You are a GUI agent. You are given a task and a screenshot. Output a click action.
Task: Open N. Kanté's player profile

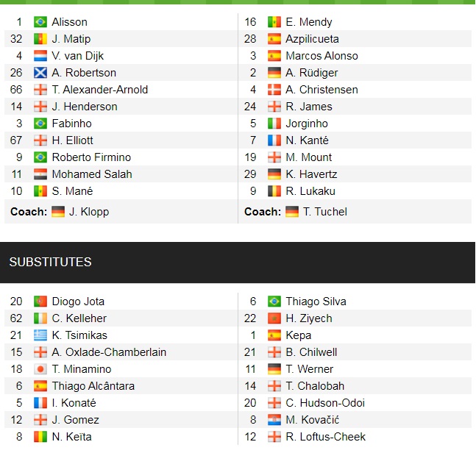click(307, 140)
